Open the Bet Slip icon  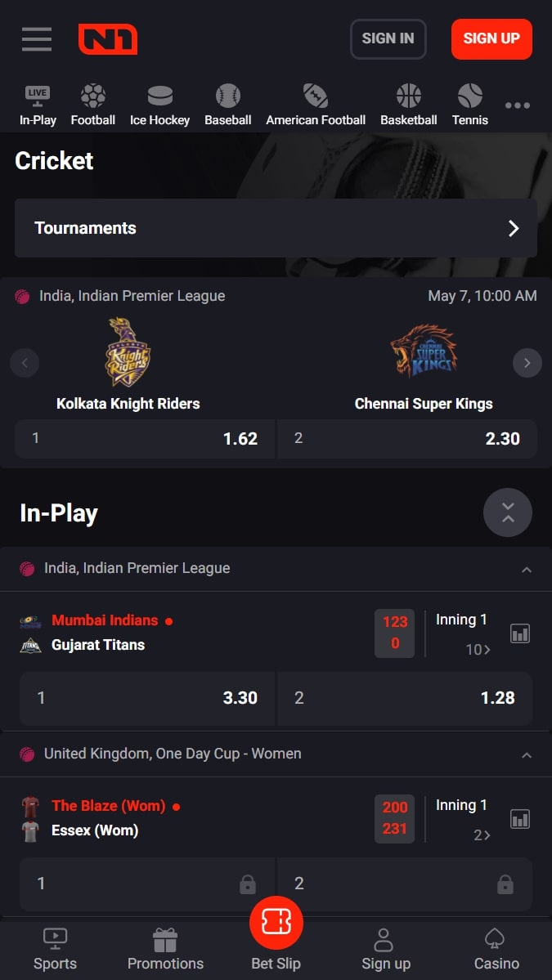click(x=276, y=922)
